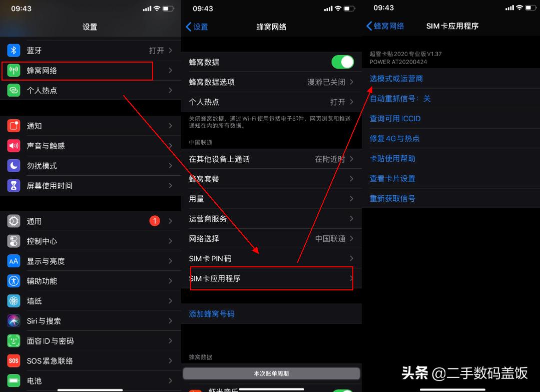
Task: Click the 通用 gear icon
Action: point(14,221)
